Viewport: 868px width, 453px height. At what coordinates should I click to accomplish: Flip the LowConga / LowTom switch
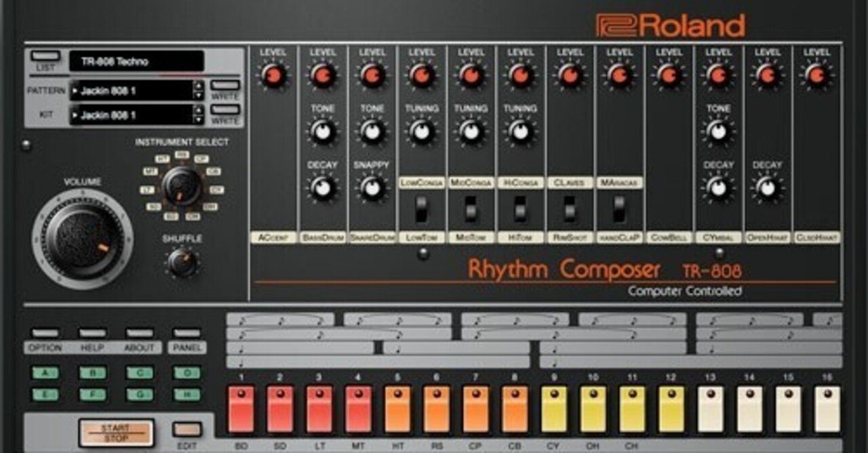coord(422,210)
